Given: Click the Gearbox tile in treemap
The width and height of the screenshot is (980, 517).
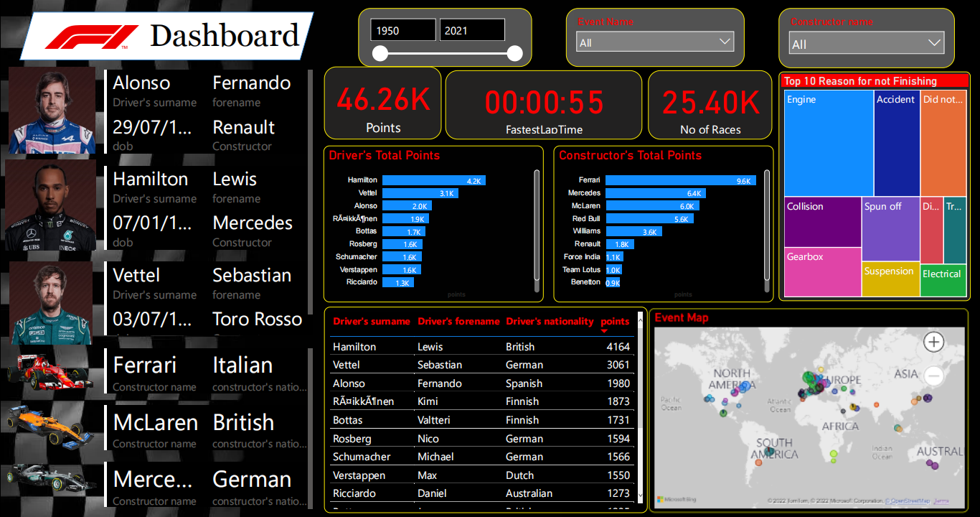Looking at the screenshot, I should 822,272.
